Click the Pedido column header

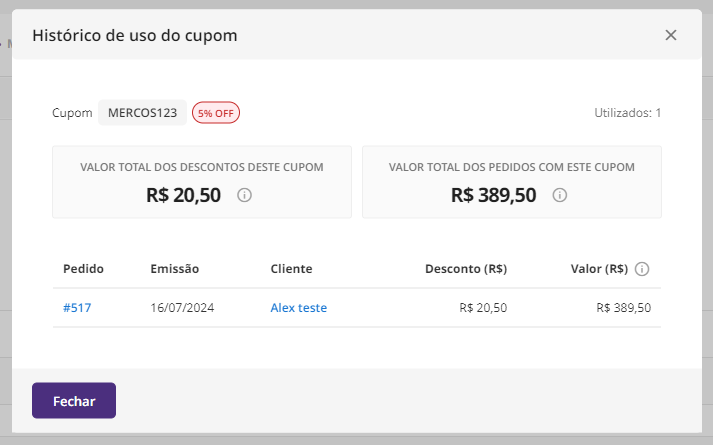[83, 269]
